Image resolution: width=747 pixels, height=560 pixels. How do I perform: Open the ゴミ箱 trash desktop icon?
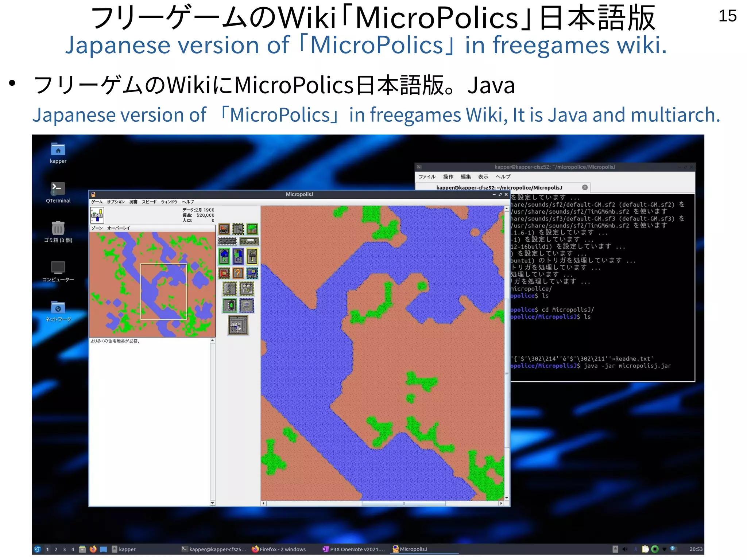coord(58,232)
